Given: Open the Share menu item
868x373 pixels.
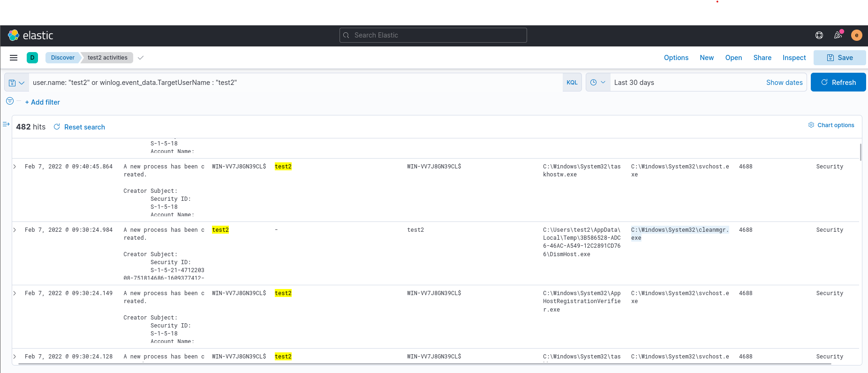Looking at the screenshot, I should [x=762, y=58].
